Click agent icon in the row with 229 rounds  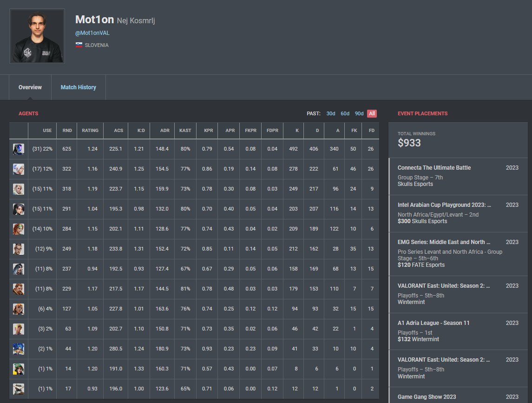[x=18, y=289]
